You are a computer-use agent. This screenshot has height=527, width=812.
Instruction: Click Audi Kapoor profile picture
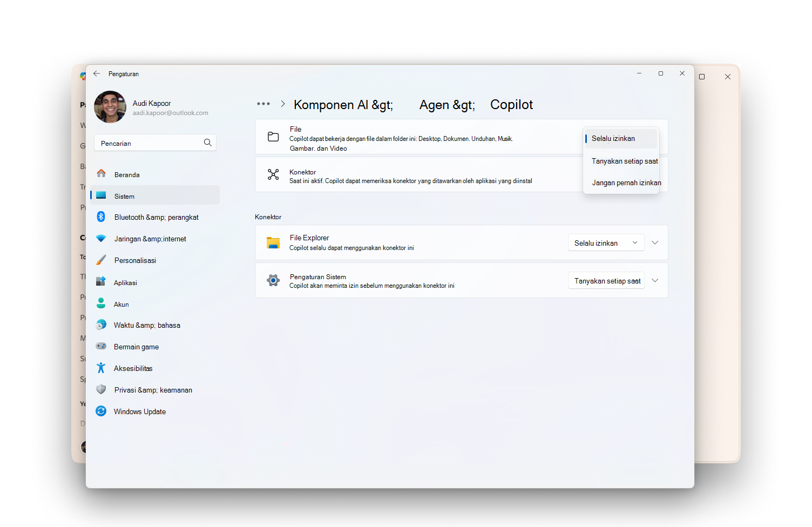(110, 107)
